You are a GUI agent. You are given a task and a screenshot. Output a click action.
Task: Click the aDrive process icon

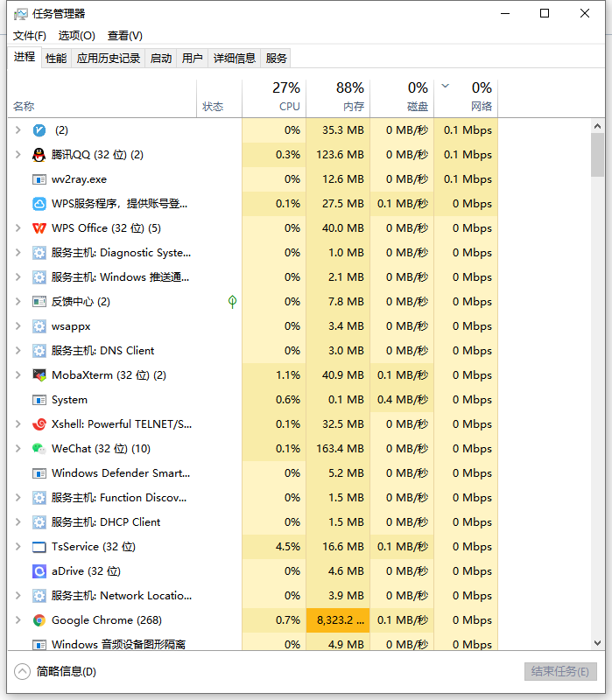point(39,571)
